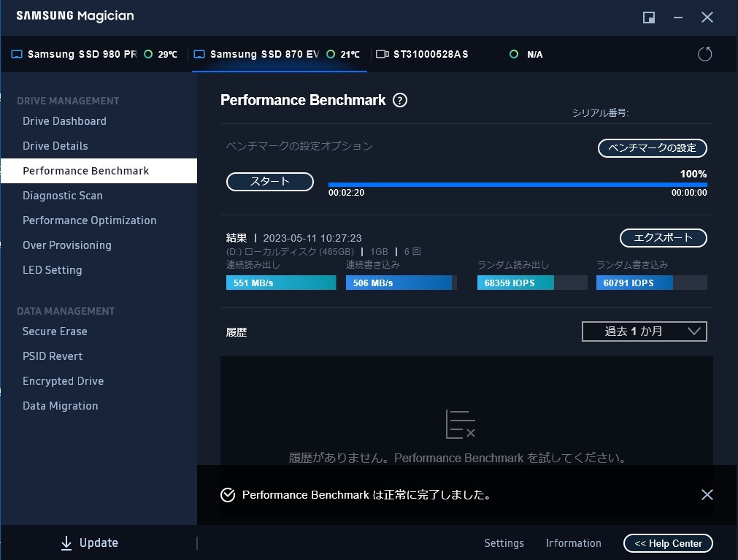
Task: Open the 過去 1 か月 history period dropdown
Action: pyautogui.click(x=644, y=331)
